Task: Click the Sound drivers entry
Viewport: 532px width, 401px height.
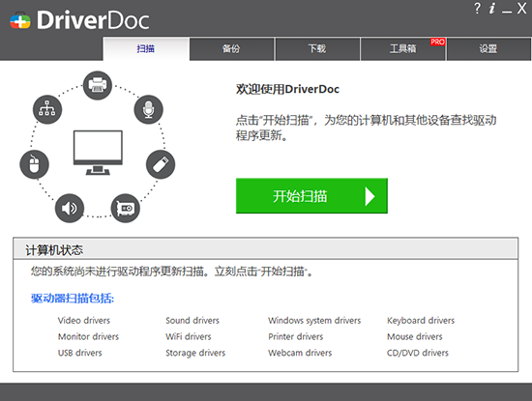Action: [x=192, y=321]
